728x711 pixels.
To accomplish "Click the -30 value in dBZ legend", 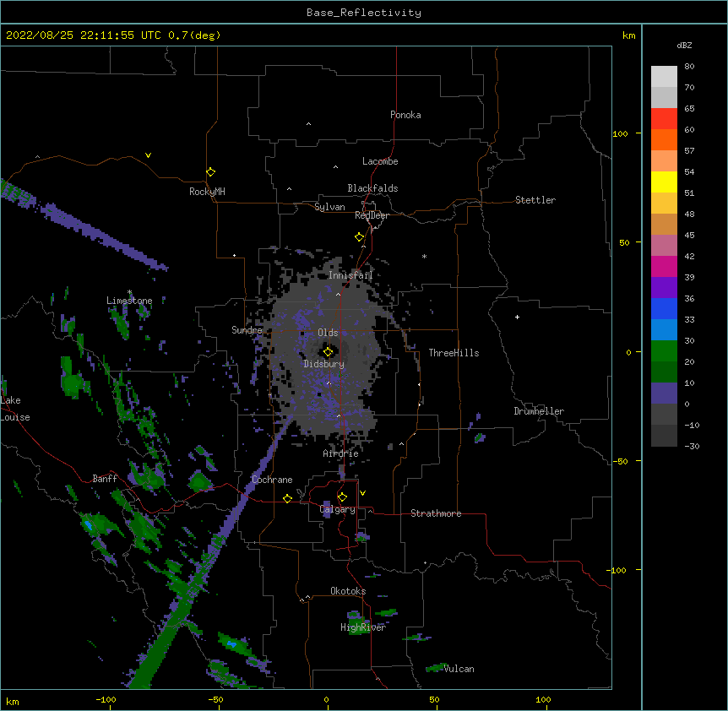I will click(692, 447).
